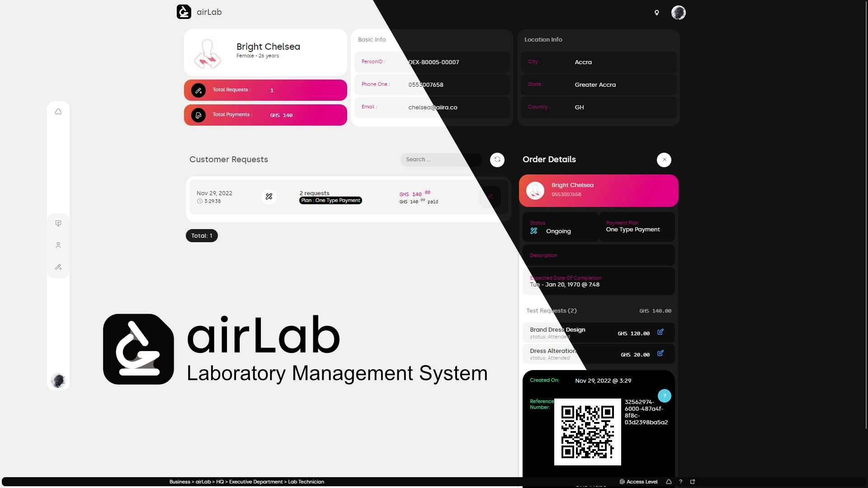Click the State value Greater Accra
This screenshot has height=488, width=868.
tap(595, 85)
